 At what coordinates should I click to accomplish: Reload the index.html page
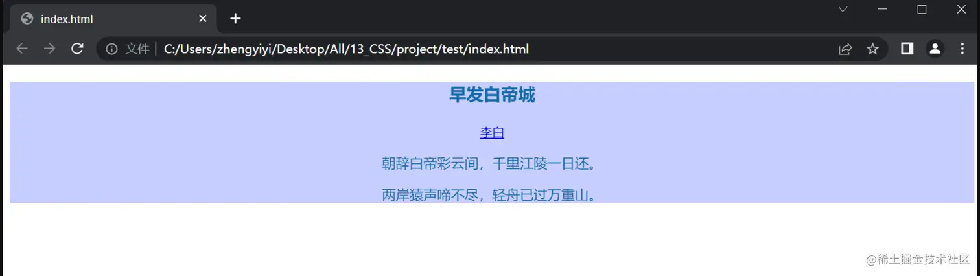coord(77,49)
